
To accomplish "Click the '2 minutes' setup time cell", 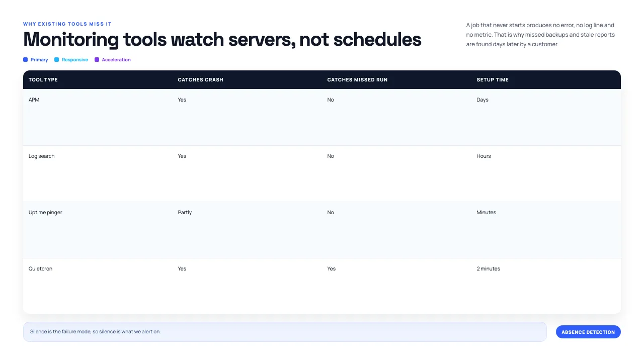I will [489, 268].
